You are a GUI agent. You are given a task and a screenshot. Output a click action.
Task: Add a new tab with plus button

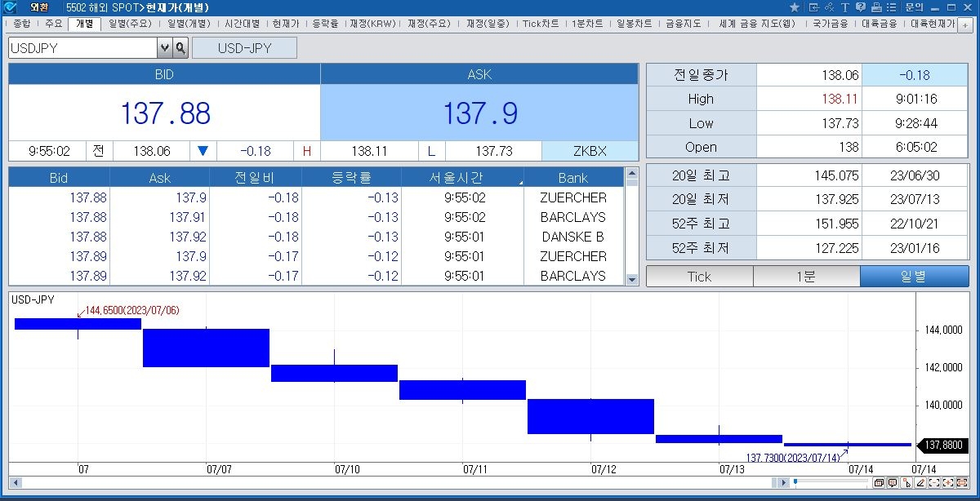tap(964, 24)
